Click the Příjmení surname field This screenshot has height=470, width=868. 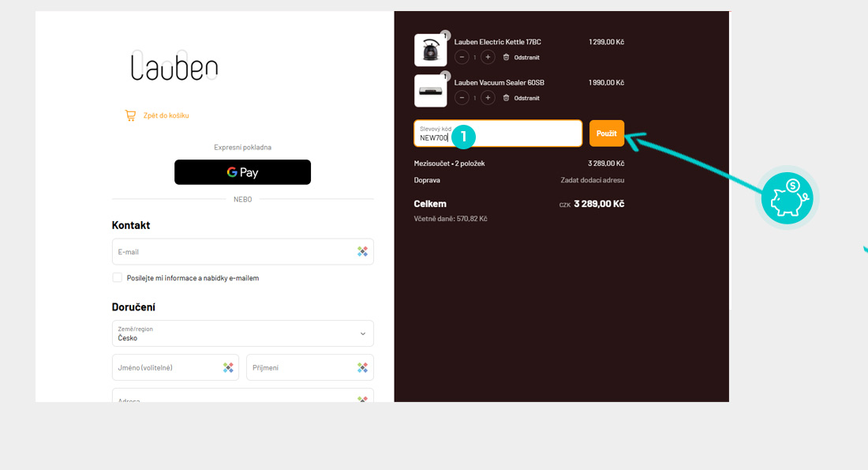tap(300, 367)
